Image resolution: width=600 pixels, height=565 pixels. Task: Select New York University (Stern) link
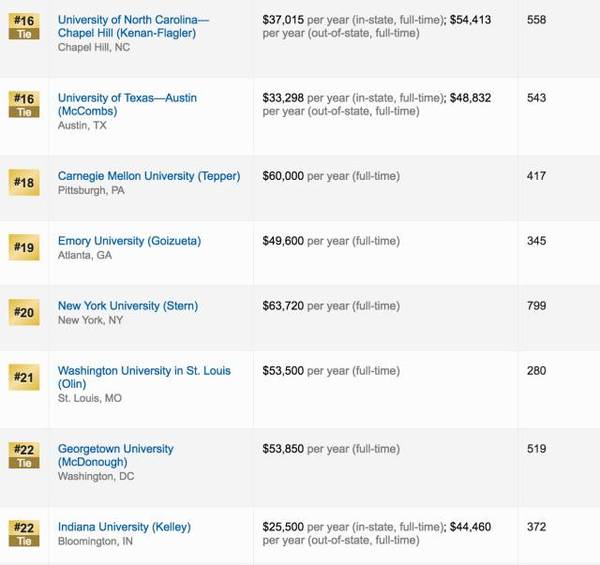coord(128,306)
